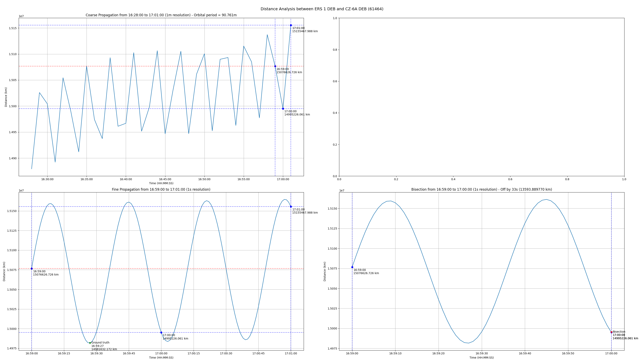Click the main Distance Analysis figure title
644x362 pixels.
pyautogui.click(x=322, y=9)
